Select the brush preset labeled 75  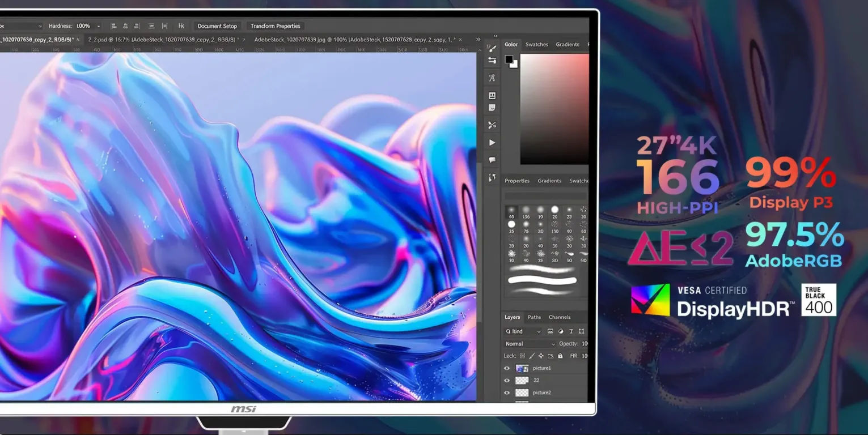(x=526, y=227)
